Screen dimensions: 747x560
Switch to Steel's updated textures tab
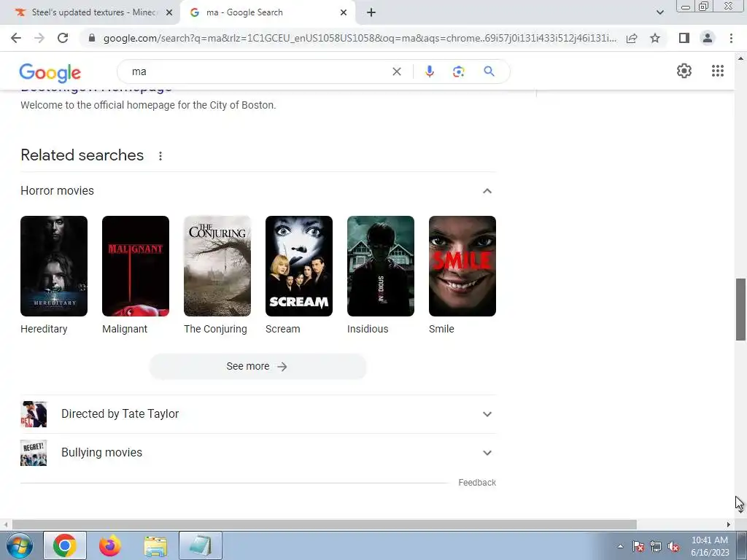tap(90, 12)
